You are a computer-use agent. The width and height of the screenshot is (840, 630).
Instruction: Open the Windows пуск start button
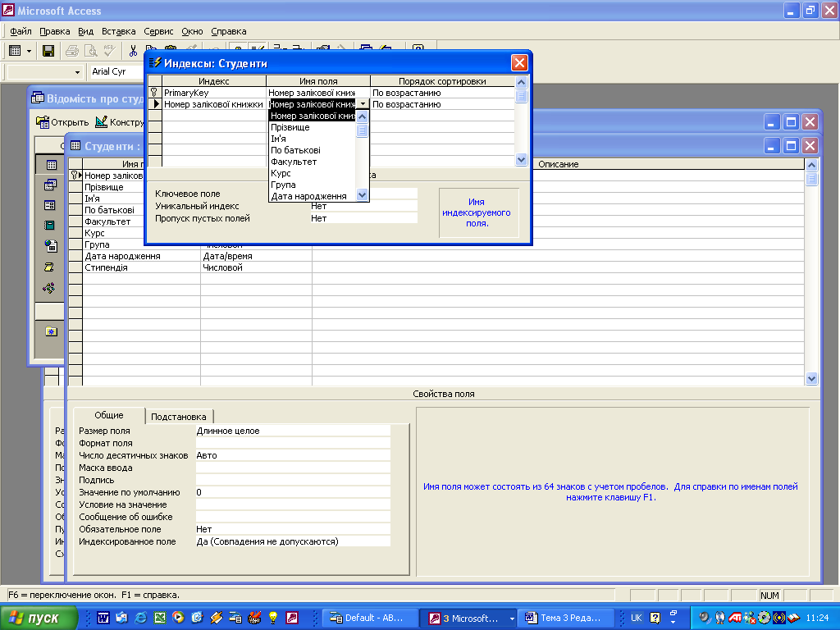point(39,618)
